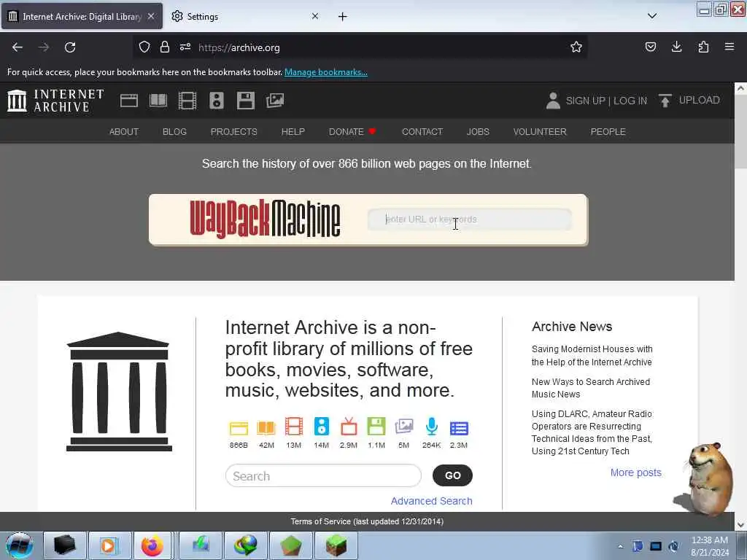Screen dimensions: 747x560
Task: Open the extensions puzzle icon
Action: pyautogui.click(x=703, y=47)
